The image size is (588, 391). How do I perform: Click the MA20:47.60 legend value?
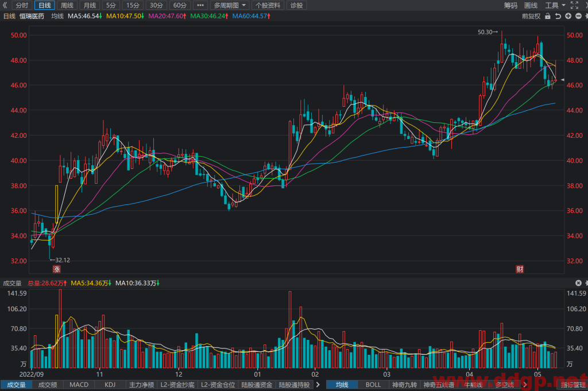tap(167, 16)
